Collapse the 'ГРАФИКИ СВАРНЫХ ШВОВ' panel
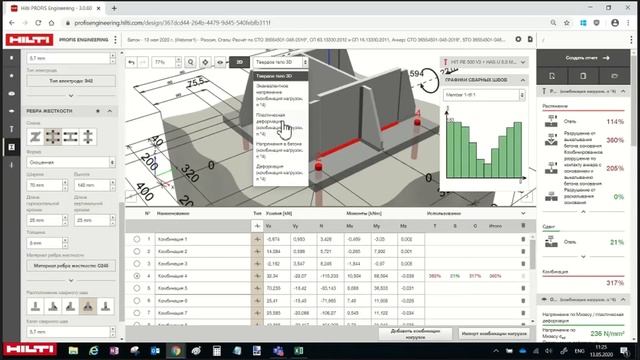The image size is (640, 360). 523,80
